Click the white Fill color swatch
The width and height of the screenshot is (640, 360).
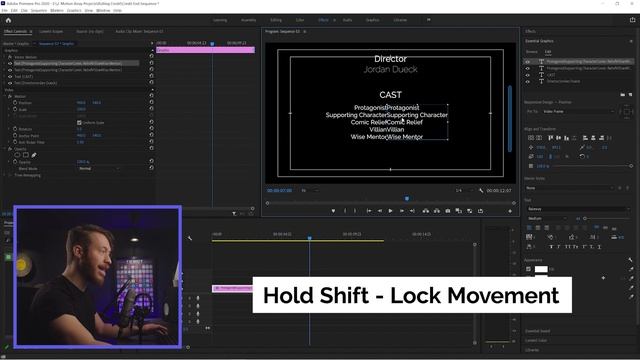(541, 269)
